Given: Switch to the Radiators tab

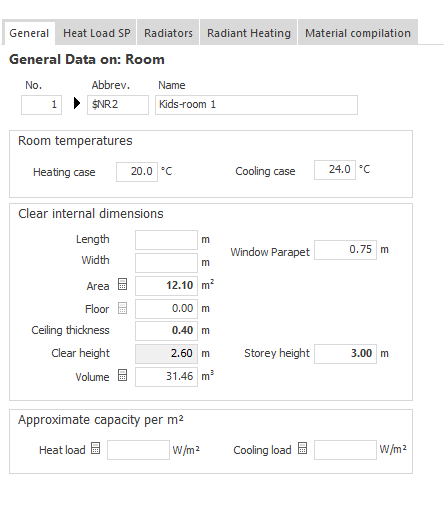Looking at the screenshot, I should [x=168, y=33].
